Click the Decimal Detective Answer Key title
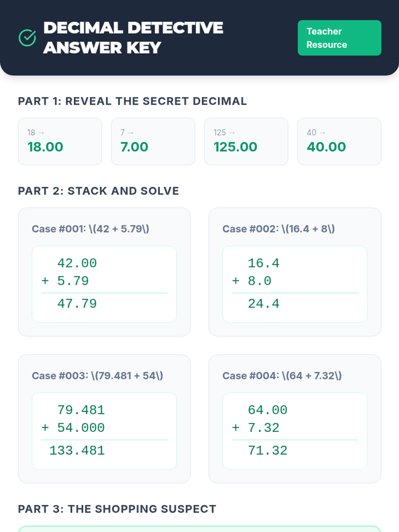 coord(133,38)
